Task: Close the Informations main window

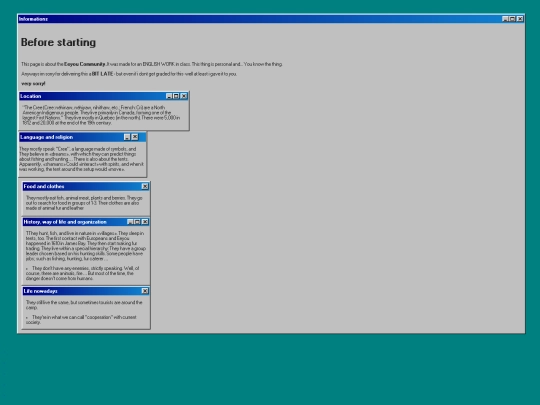Action: click(520, 19)
